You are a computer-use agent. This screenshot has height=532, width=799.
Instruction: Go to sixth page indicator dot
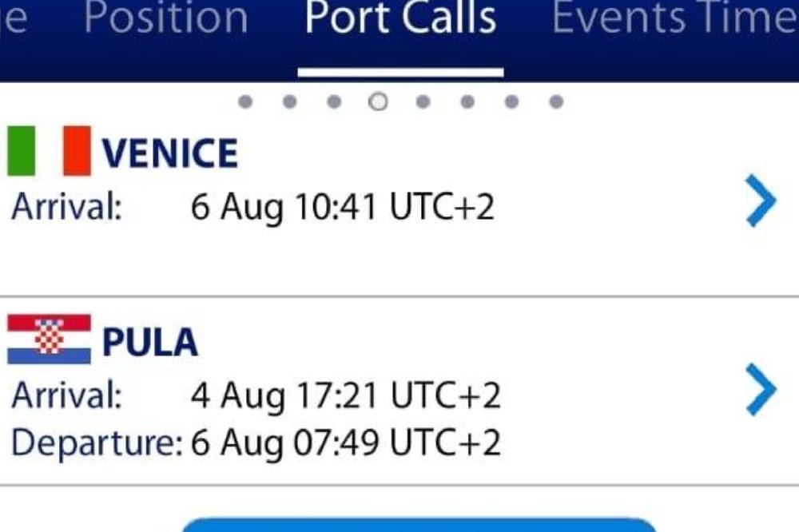467,102
